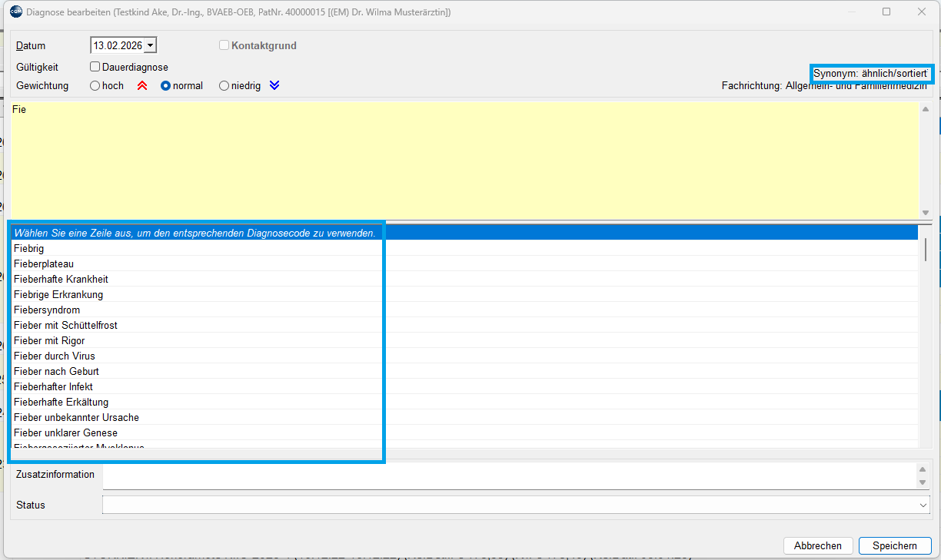Select Fieberhafte Krankheit from the list

pyautogui.click(x=61, y=279)
